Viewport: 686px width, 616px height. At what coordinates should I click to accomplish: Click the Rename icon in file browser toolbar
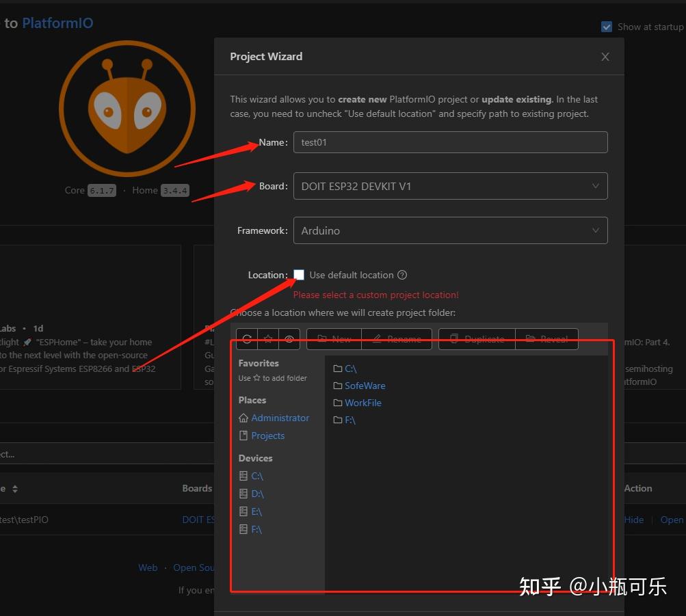pos(397,339)
